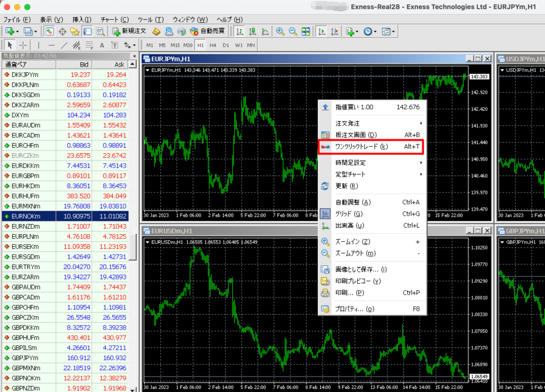Close the Market Watch panel
This screenshot has height=392, width=545.
point(135,55)
